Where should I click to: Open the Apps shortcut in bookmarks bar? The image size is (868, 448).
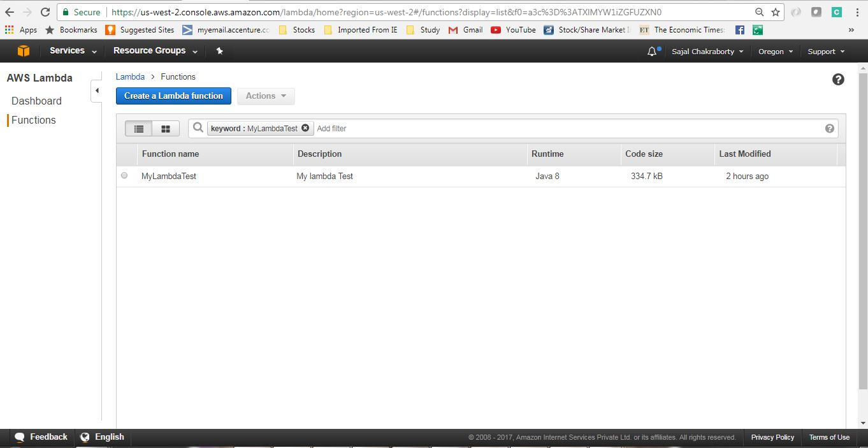click(x=21, y=30)
